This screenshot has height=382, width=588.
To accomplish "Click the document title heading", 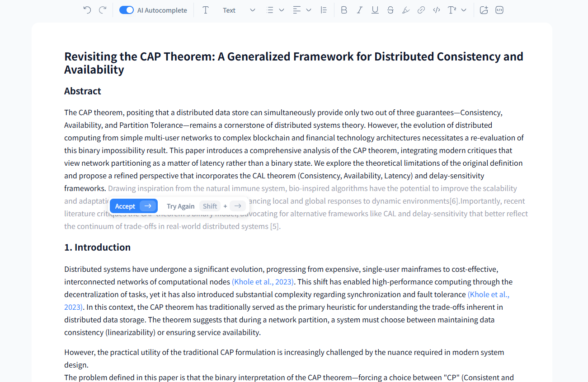I will 294,63.
